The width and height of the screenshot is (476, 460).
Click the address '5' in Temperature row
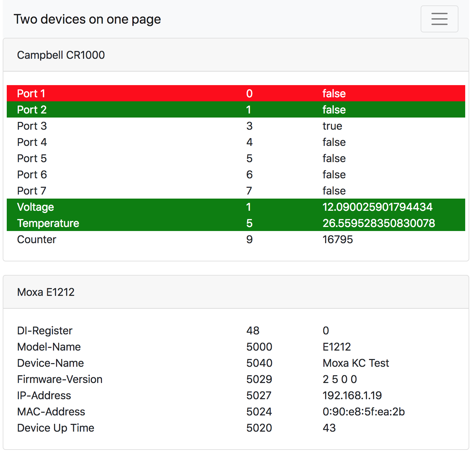tap(249, 223)
